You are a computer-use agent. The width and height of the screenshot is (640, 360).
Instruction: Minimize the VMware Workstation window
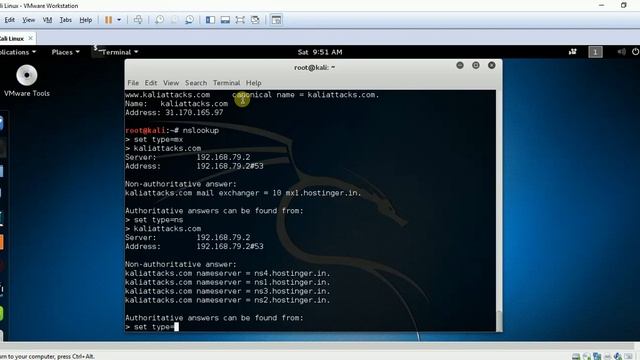pyautogui.click(x=601, y=5)
